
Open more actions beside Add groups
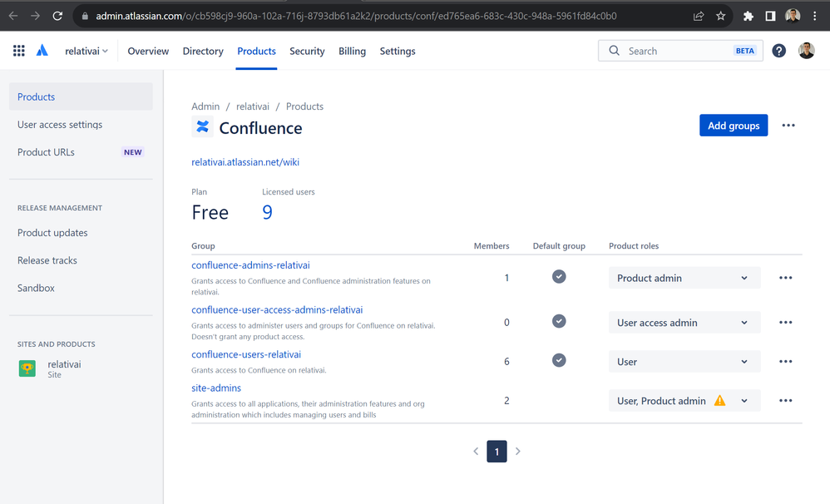[788, 126]
